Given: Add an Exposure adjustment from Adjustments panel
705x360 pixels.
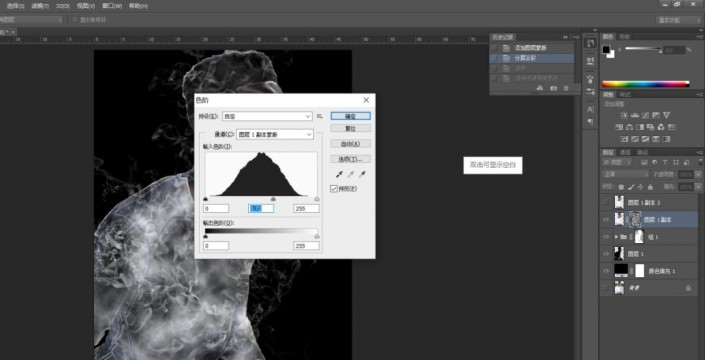Looking at the screenshot, I should 656,116.
